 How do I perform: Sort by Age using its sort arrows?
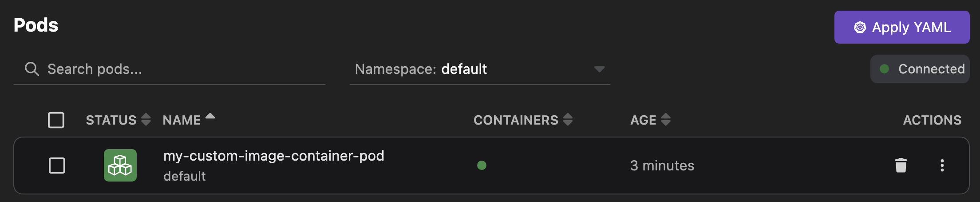pos(665,120)
